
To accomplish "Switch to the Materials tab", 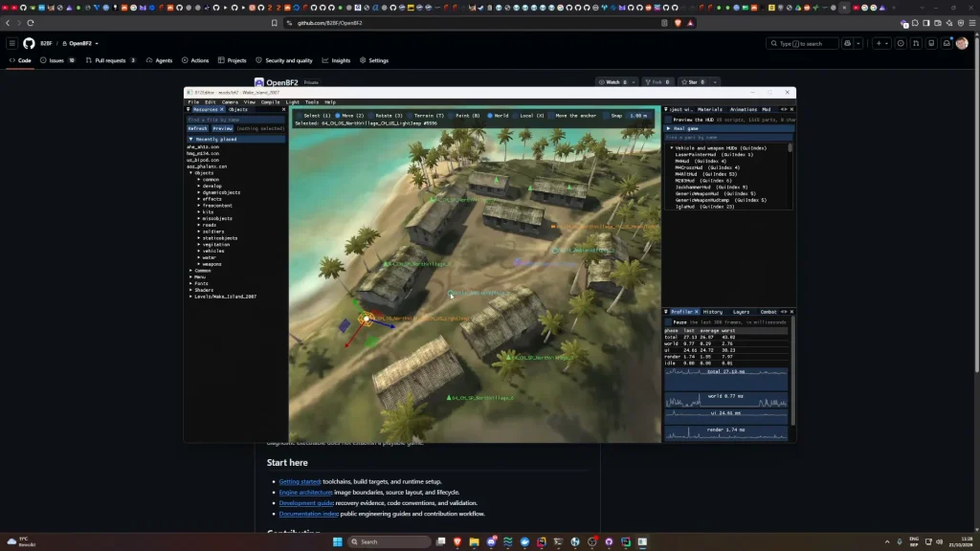I will 709,109.
